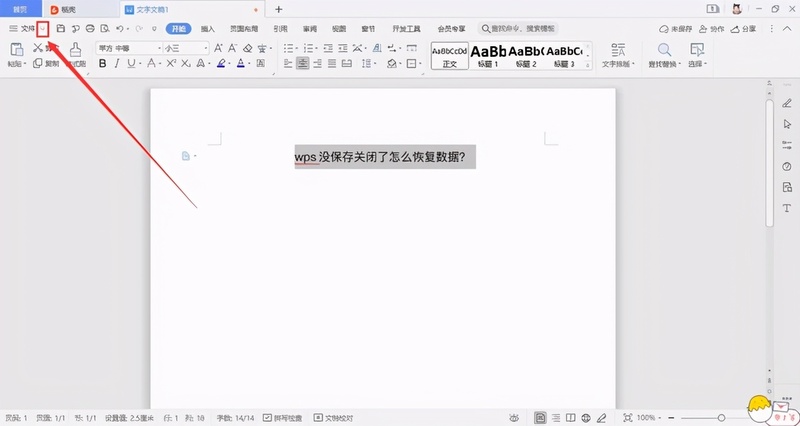The width and height of the screenshot is (800, 426).
Task: Click the undo arrow icon
Action: 119,30
